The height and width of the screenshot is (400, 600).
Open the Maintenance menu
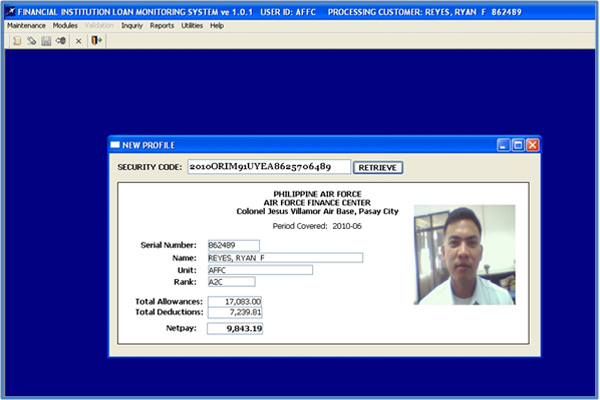pos(26,26)
